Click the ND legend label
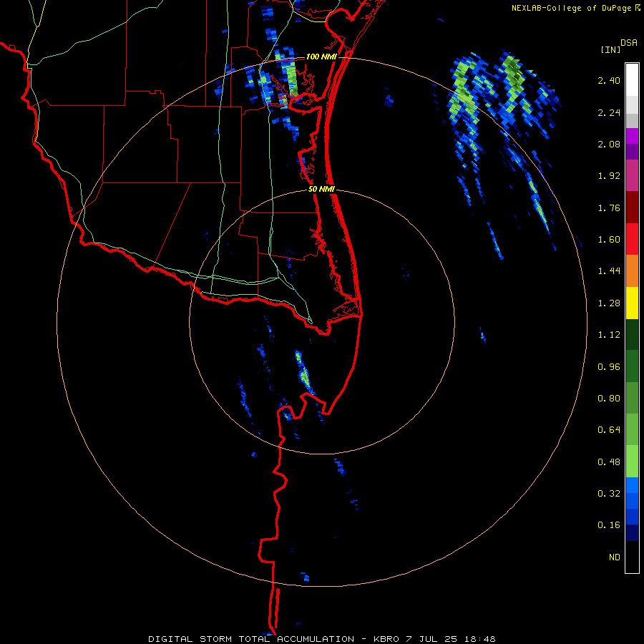This screenshot has width=644, height=644. point(615,557)
